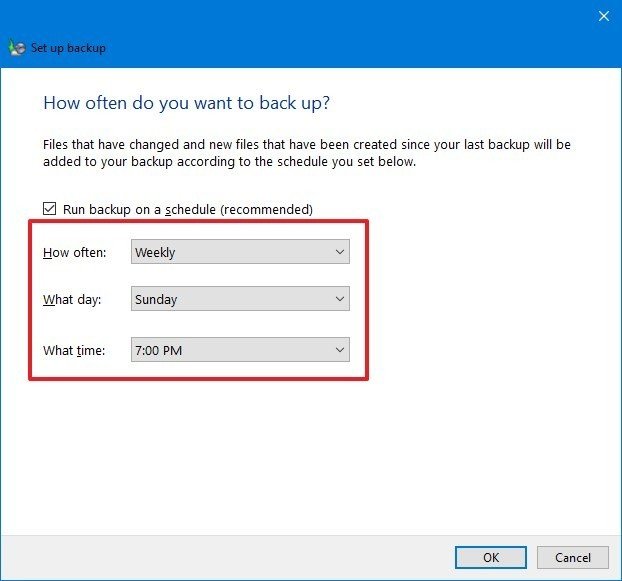
Task: Click the chevron arrow beside Sunday
Action: pyautogui.click(x=340, y=299)
